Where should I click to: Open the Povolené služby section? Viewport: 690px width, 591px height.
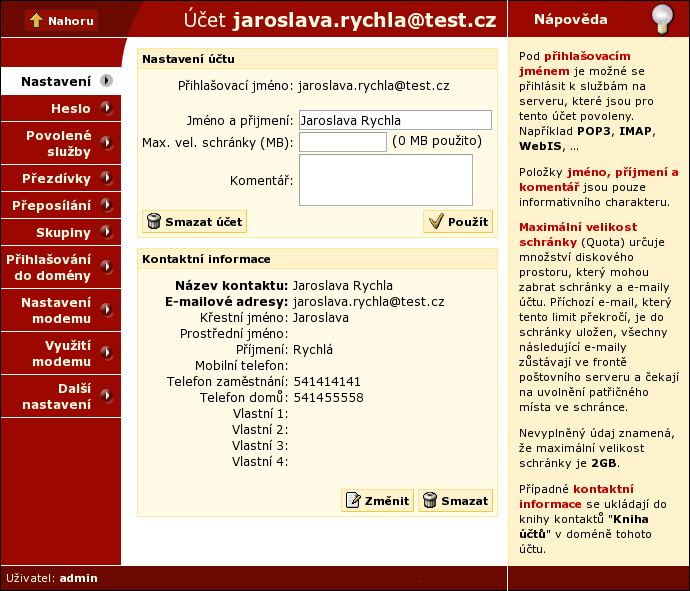point(59,144)
